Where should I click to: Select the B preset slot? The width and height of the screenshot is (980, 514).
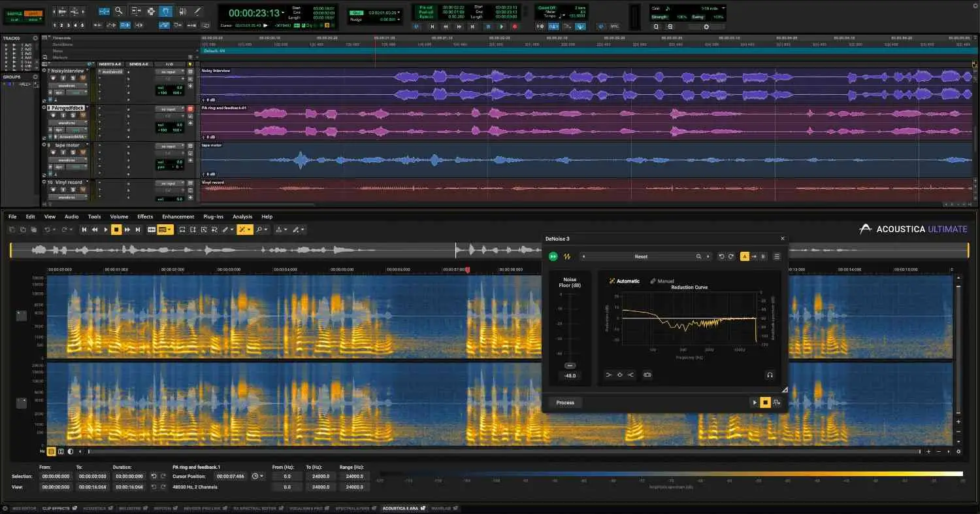click(762, 256)
